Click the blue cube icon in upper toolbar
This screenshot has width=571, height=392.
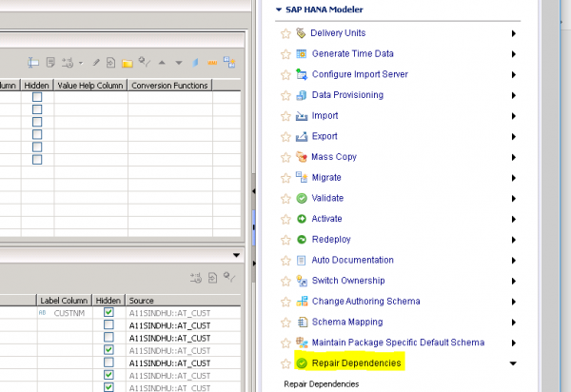click(x=195, y=63)
